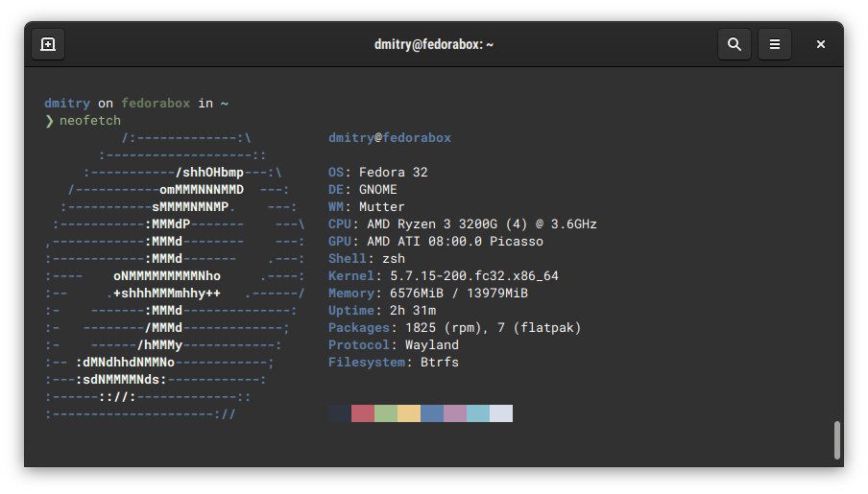
Task: Click the 'Protocol: Wayland' line
Action: (x=394, y=344)
